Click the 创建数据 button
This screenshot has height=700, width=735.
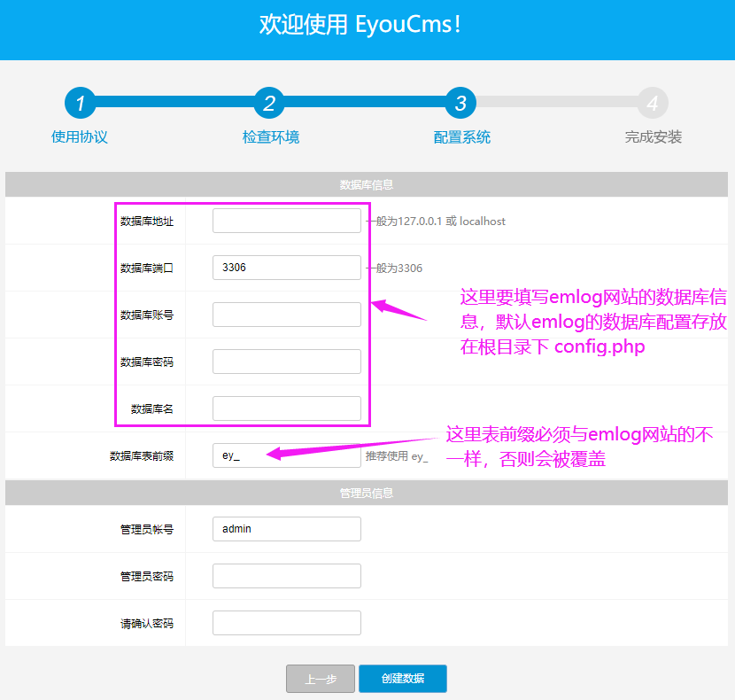coord(403,679)
